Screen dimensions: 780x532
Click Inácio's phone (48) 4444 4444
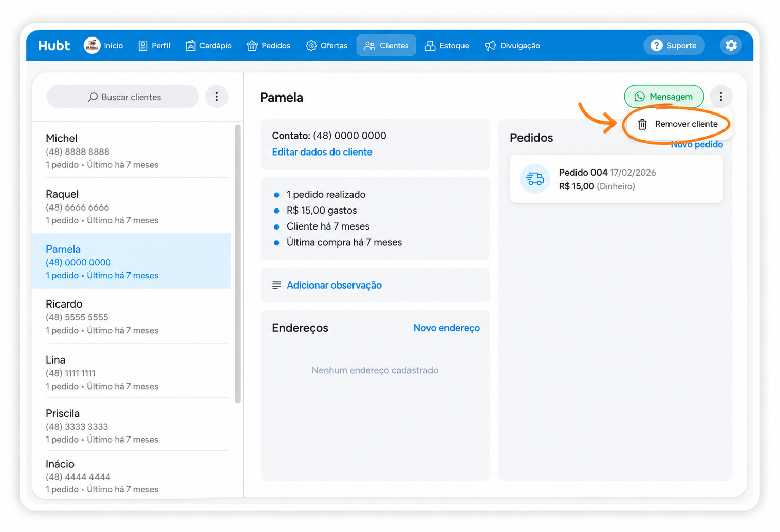pos(78,477)
